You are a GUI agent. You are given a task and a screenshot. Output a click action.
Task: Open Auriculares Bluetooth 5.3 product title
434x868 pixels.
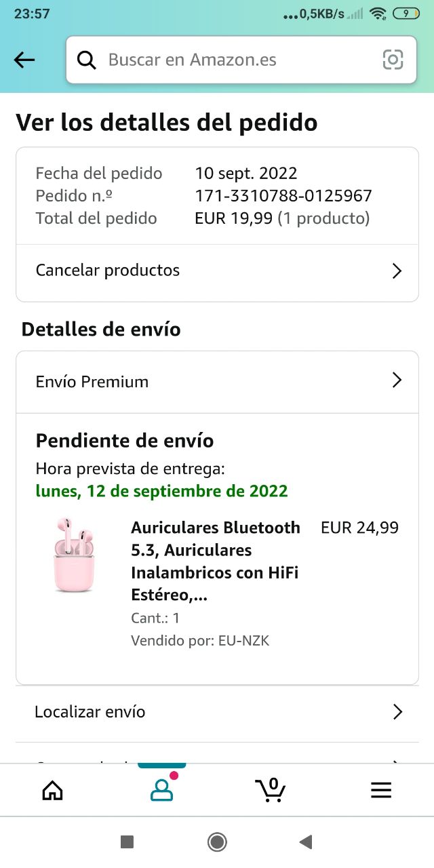216,561
